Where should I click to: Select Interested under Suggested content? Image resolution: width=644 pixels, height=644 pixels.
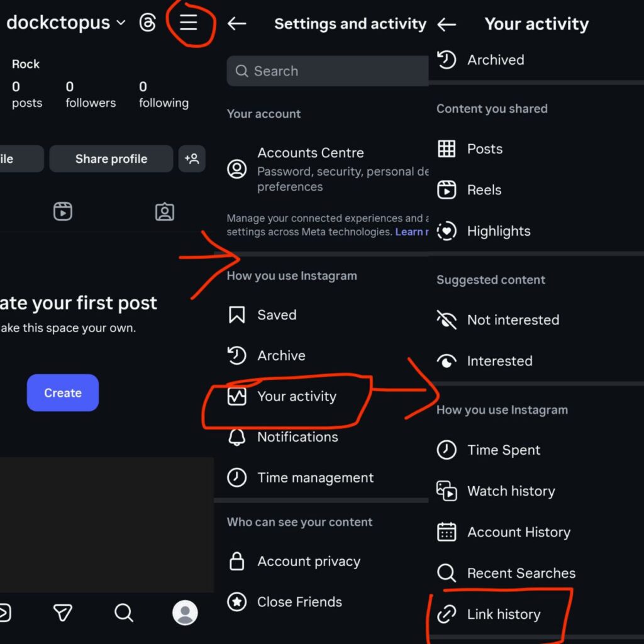499,361
